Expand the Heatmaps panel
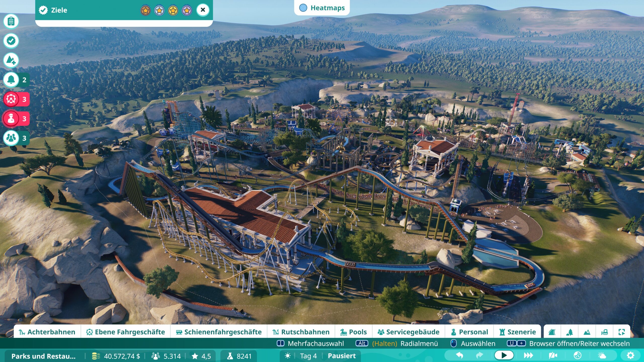Image resolution: width=644 pixels, height=362 pixels. 322,8
